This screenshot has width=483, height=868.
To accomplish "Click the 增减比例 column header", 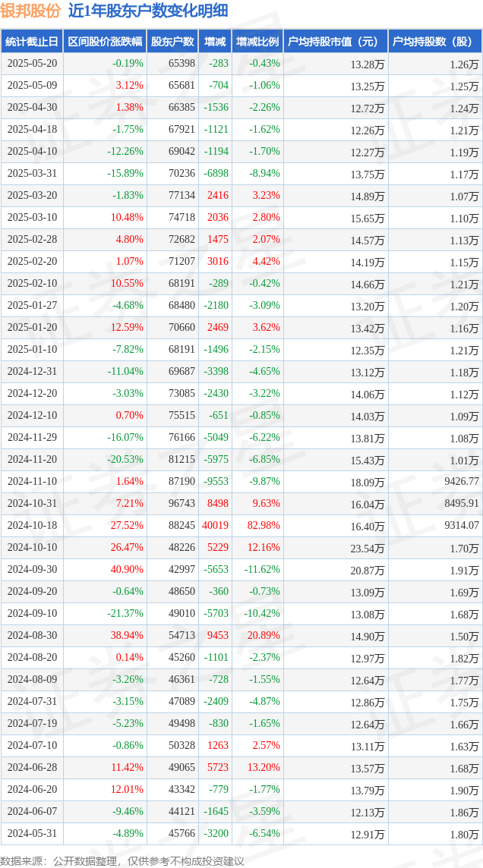I will click(257, 41).
